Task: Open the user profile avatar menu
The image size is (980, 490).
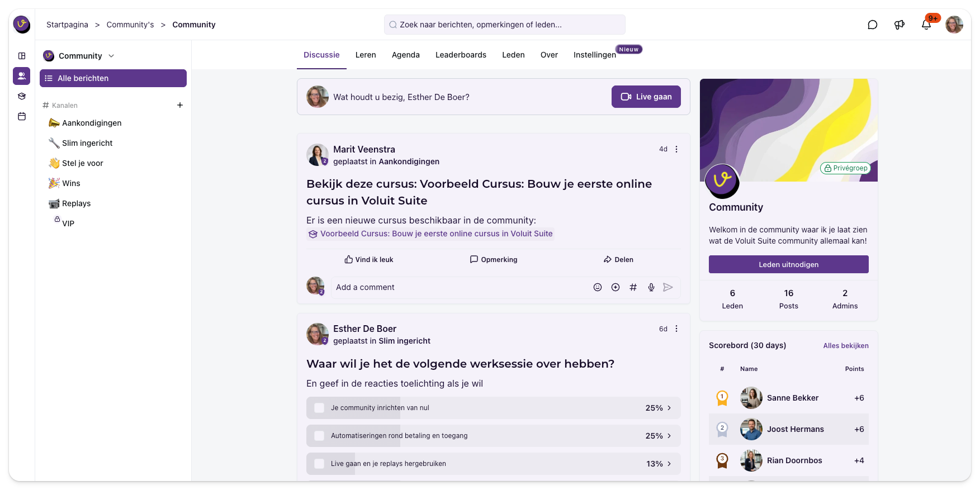Action: (954, 25)
